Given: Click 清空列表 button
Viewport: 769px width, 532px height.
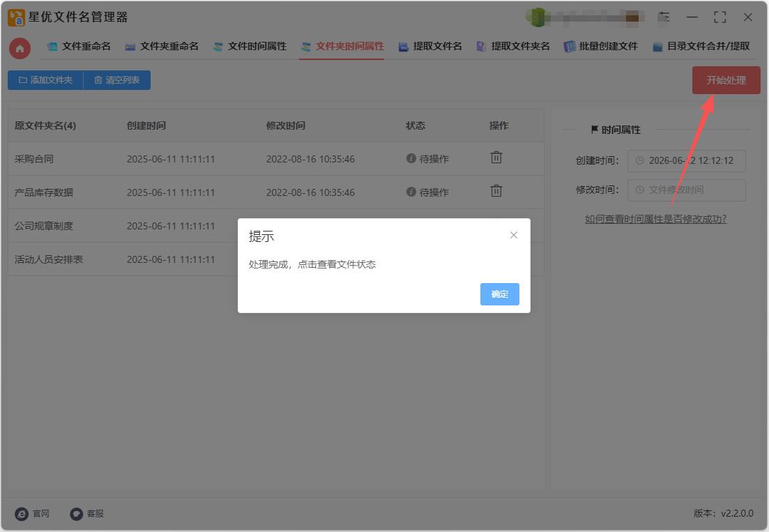Looking at the screenshot, I should pyautogui.click(x=116, y=80).
